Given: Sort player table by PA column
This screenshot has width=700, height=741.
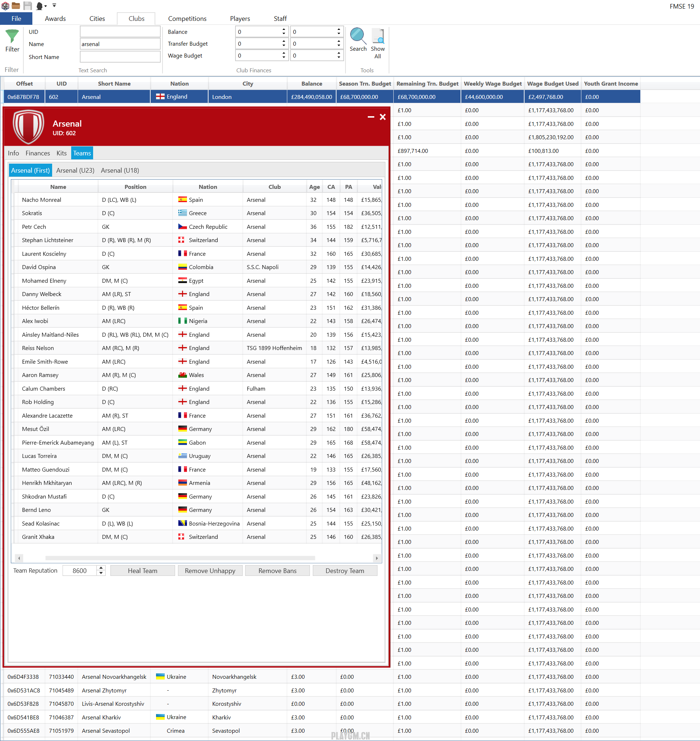Looking at the screenshot, I should (348, 187).
